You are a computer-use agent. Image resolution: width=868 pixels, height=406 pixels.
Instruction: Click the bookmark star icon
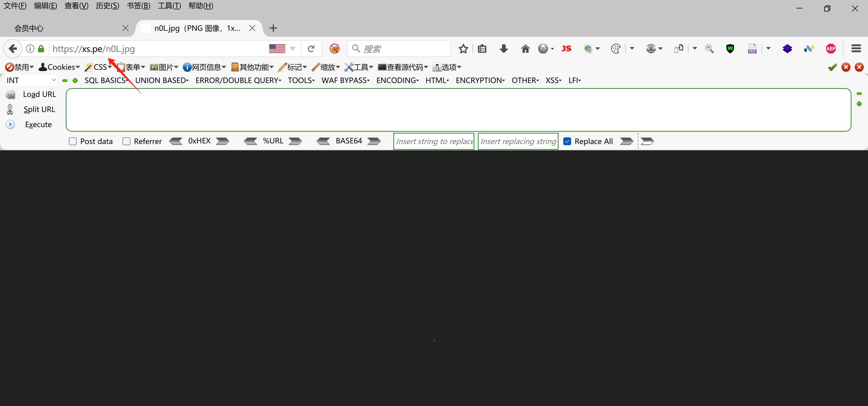(x=463, y=49)
